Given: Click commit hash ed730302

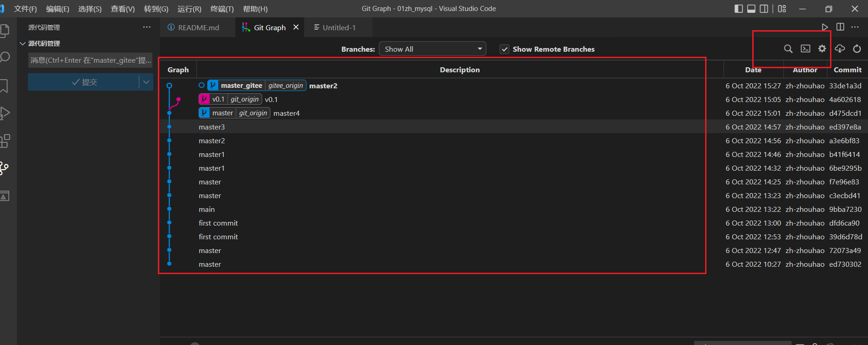Looking at the screenshot, I should pos(845,264).
